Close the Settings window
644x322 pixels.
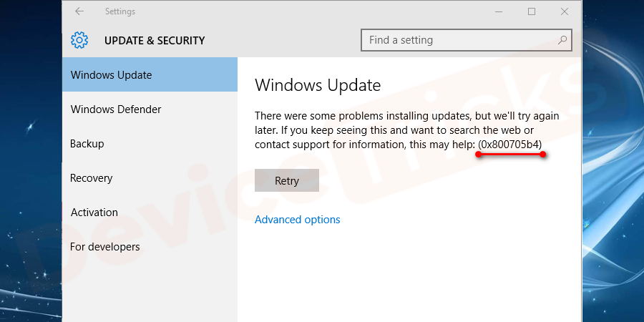pyautogui.click(x=565, y=11)
